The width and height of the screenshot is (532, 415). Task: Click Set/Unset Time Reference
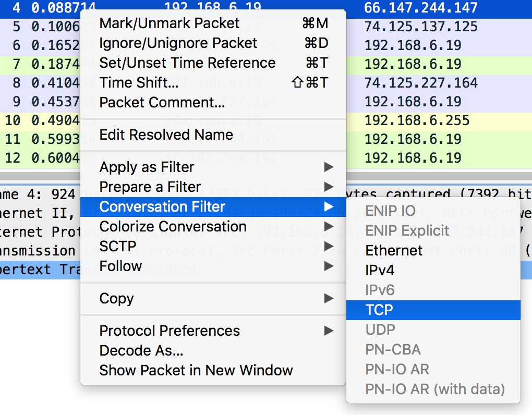[187, 63]
